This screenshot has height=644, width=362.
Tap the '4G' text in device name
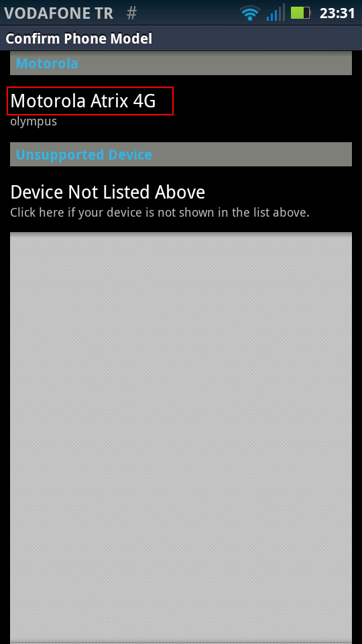click(x=145, y=101)
